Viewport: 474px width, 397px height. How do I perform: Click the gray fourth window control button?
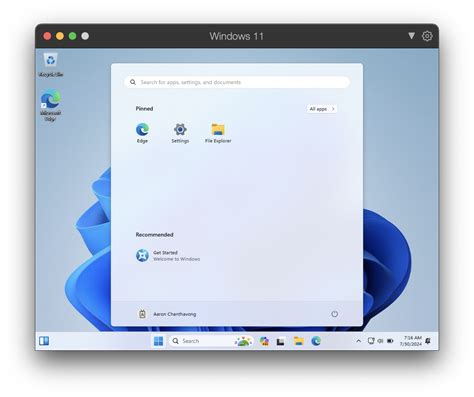click(85, 36)
